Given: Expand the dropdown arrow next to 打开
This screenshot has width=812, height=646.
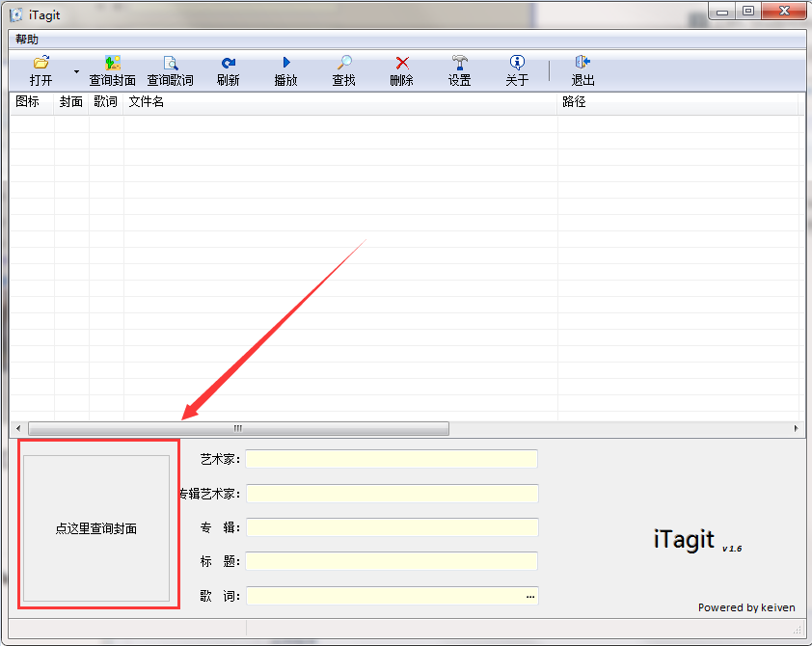Looking at the screenshot, I should pyautogui.click(x=76, y=72).
